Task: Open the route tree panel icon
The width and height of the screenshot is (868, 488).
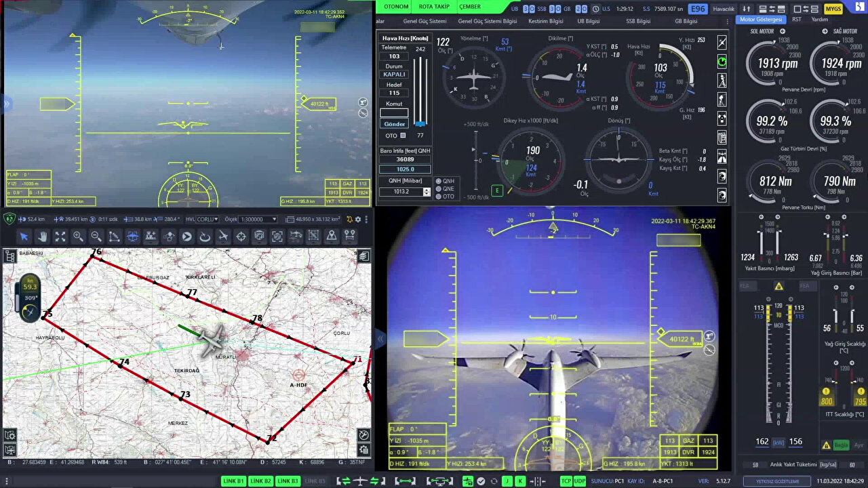Action: tap(10, 256)
